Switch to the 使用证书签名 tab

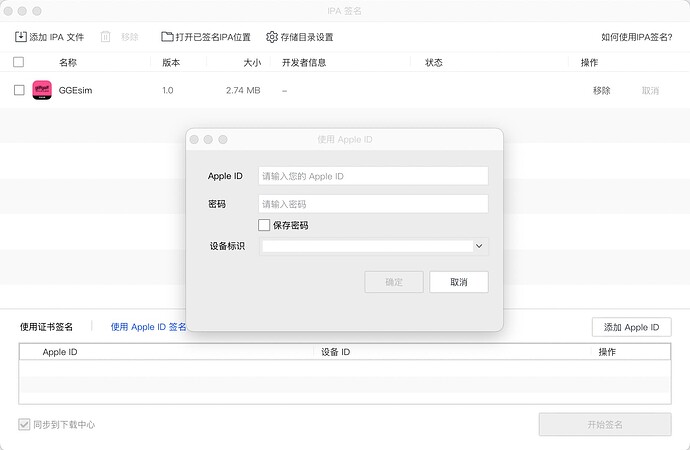point(46,327)
